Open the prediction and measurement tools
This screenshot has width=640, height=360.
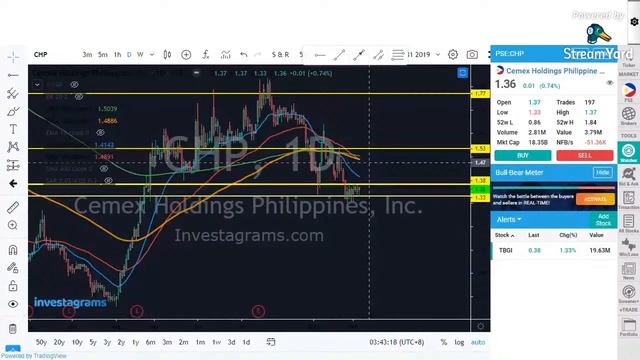tap(13, 165)
